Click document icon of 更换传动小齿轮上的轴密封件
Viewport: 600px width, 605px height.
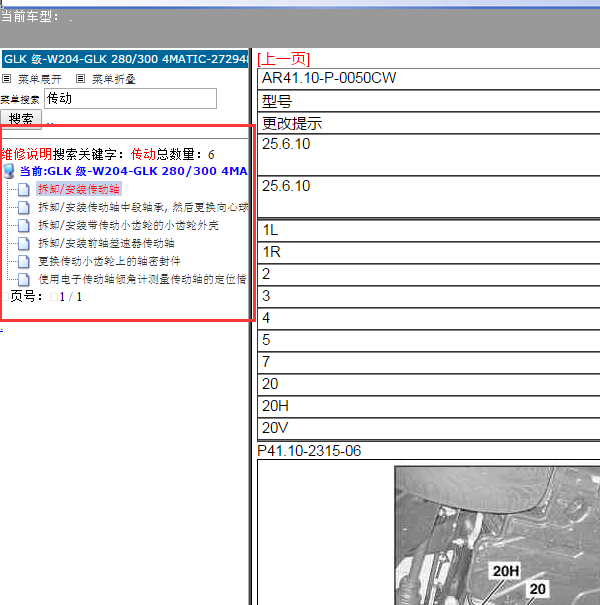click(x=24, y=261)
